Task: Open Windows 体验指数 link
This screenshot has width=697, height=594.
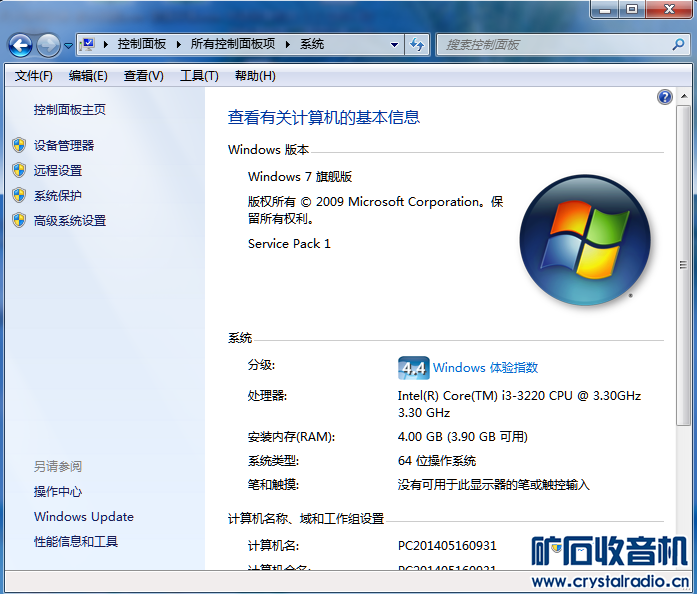Action: (x=485, y=368)
